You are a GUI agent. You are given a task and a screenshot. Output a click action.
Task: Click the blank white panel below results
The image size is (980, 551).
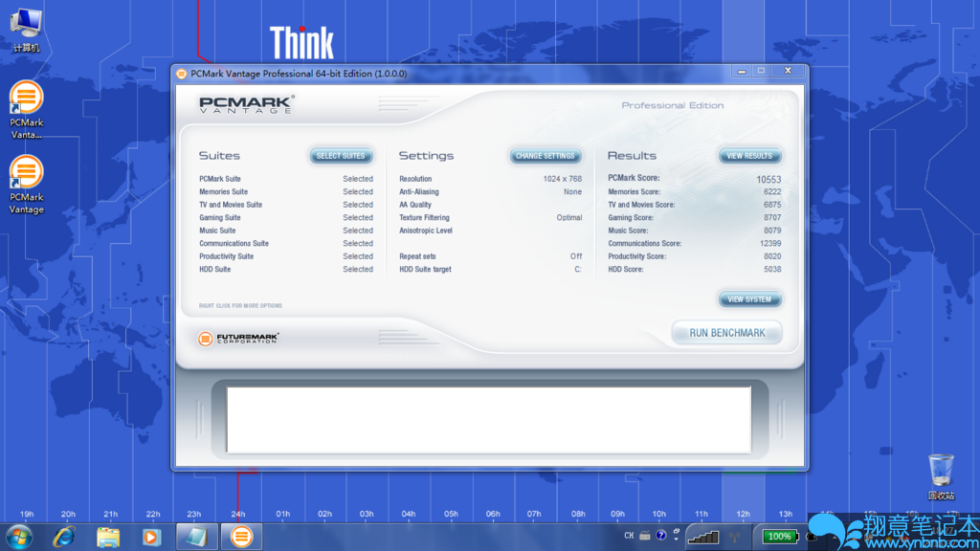[x=489, y=420]
